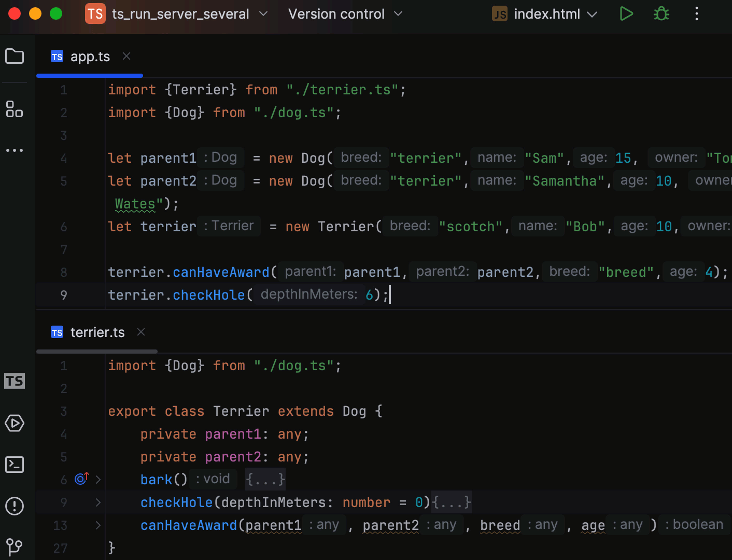This screenshot has width=732, height=560.
Task: Open the Problems tool window
Action: (x=15, y=507)
